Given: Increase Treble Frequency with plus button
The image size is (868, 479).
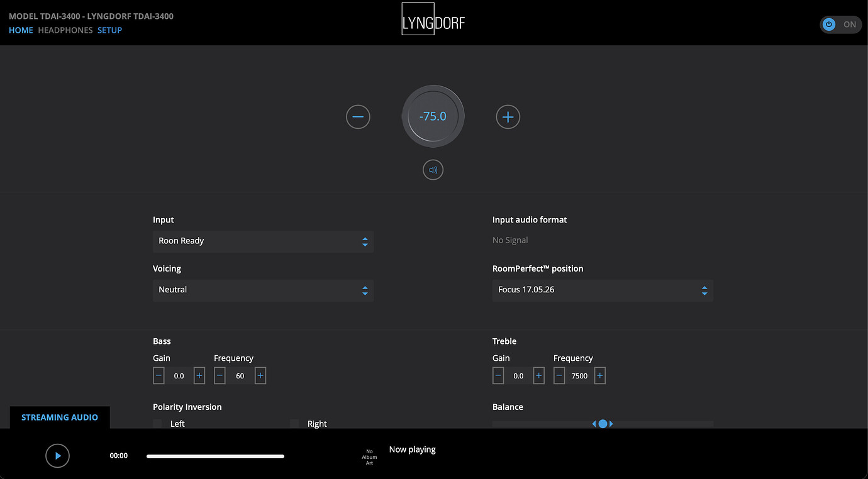Looking at the screenshot, I should point(600,376).
